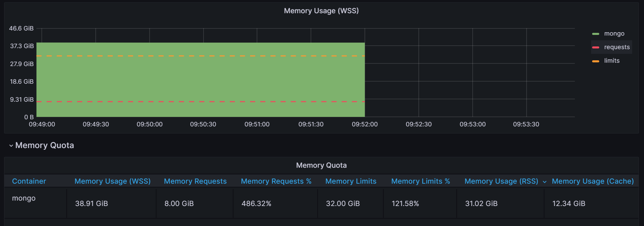Select the 38.91 GiB table cell
The image size is (644, 226).
(92, 204)
